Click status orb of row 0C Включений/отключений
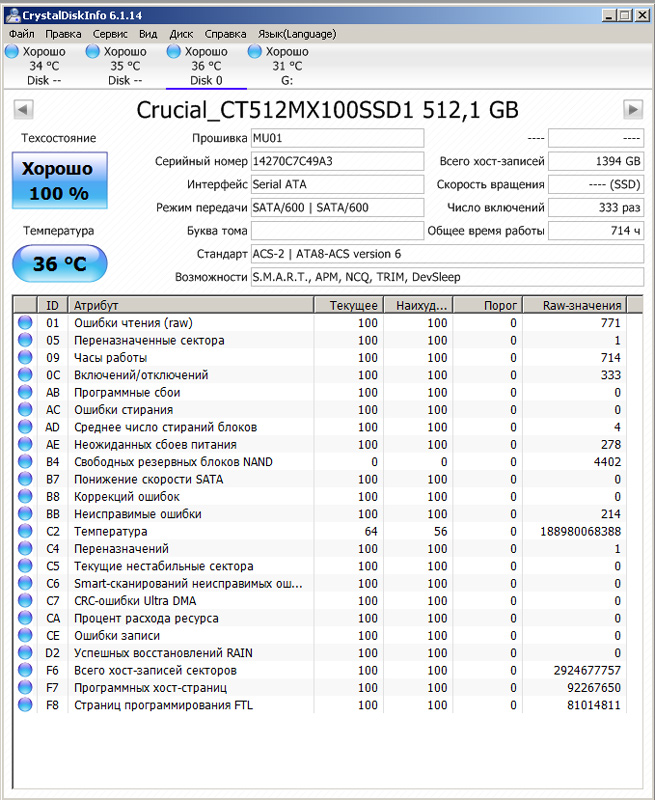 (x=25, y=374)
